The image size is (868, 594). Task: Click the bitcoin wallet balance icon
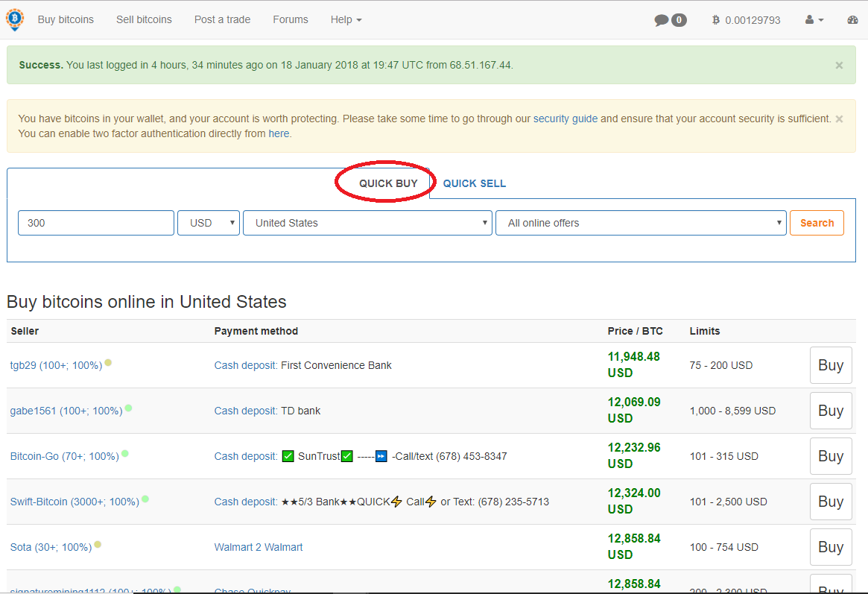pos(716,20)
